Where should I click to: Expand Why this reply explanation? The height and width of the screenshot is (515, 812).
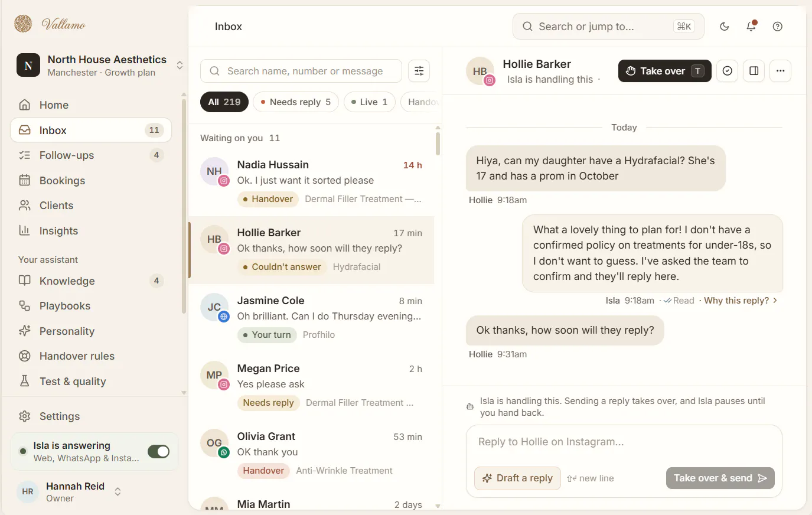741,301
